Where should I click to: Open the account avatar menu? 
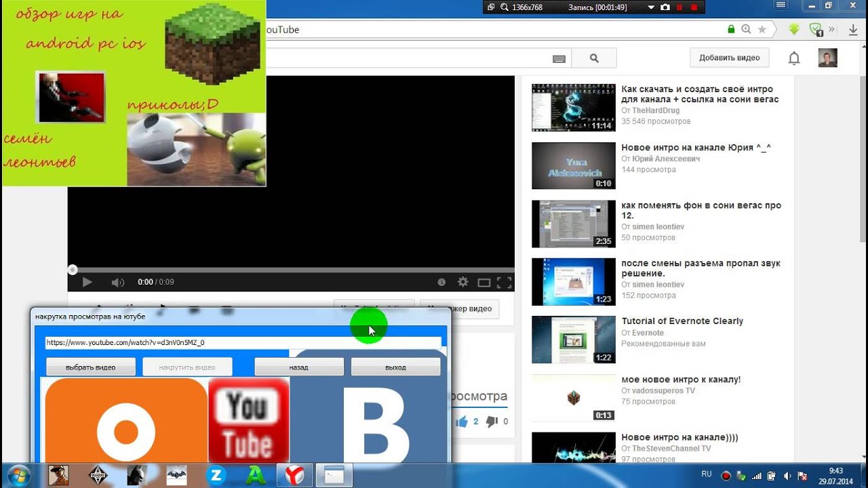(x=827, y=58)
